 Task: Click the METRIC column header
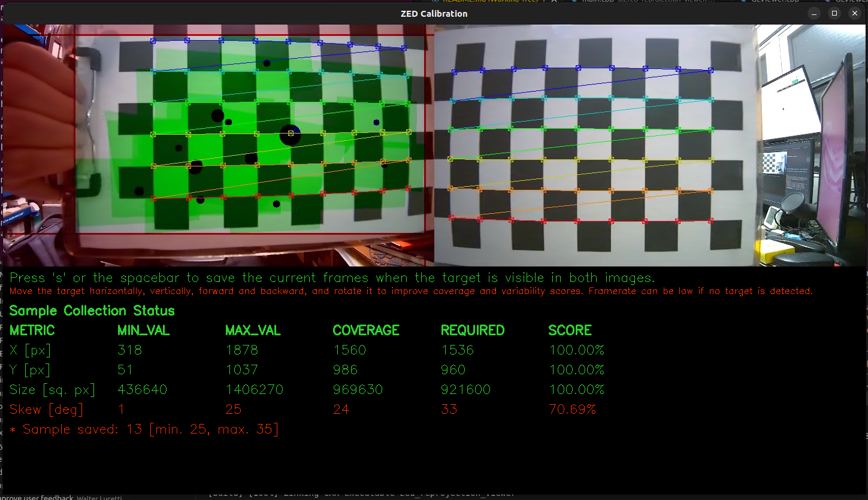pos(32,331)
